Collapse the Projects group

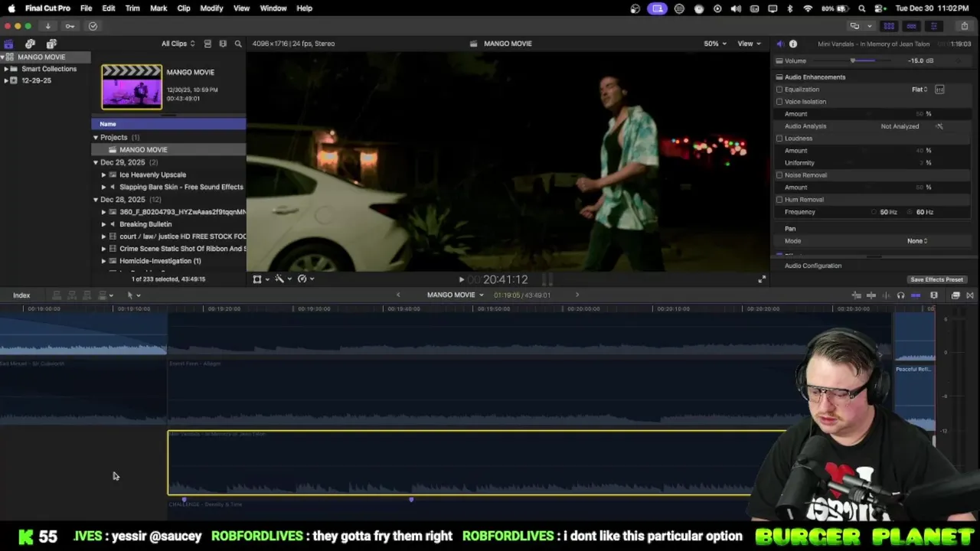click(96, 138)
